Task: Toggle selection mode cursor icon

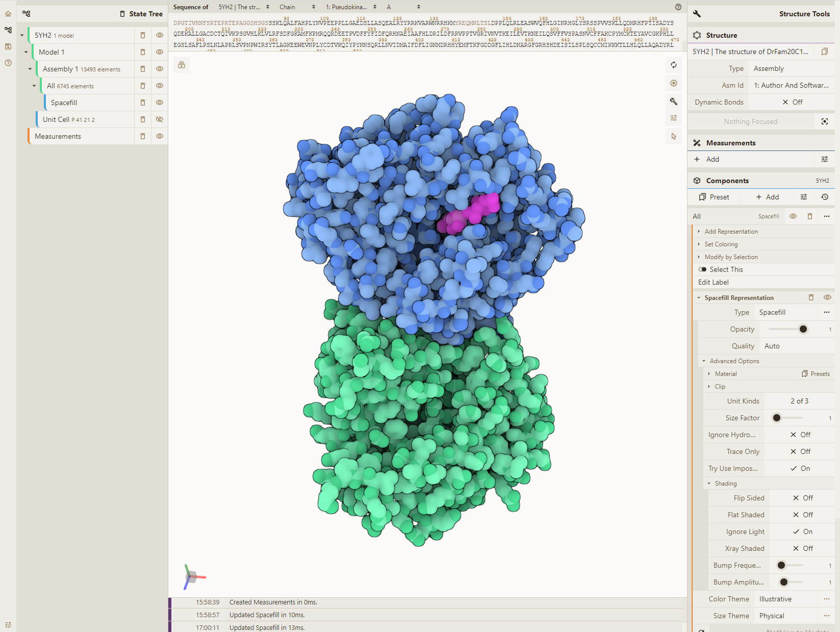Action: point(674,136)
